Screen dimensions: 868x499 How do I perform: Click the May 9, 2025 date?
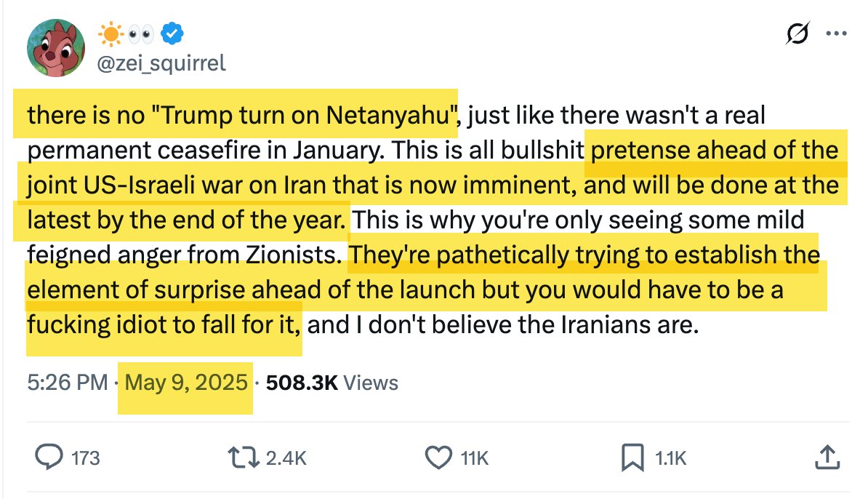(x=186, y=383)
